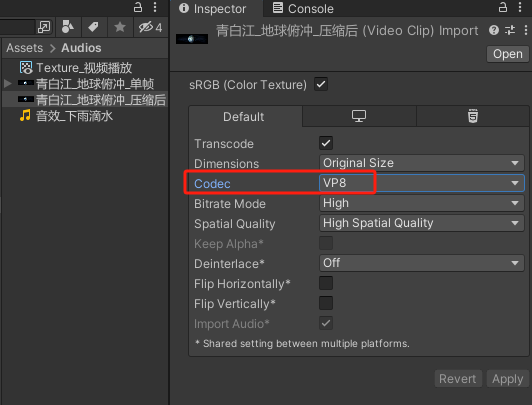Screen dimensions: 532x405
Task: Click the disabled Keep Alpha checkbox
Action: coord(326,243)
